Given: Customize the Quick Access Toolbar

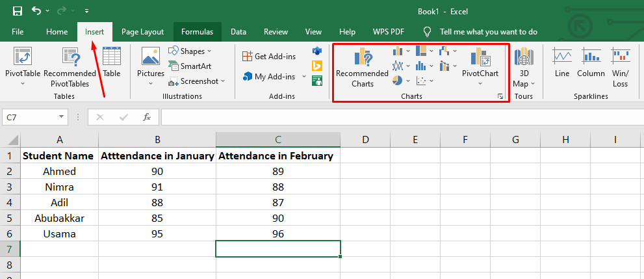Looking at the screenshot, I should (x=87, y=11).
